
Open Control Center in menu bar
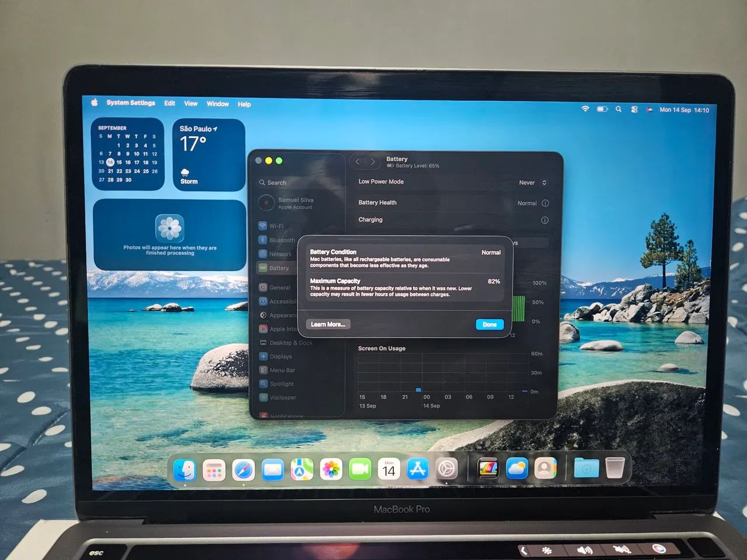coord(634,110)
